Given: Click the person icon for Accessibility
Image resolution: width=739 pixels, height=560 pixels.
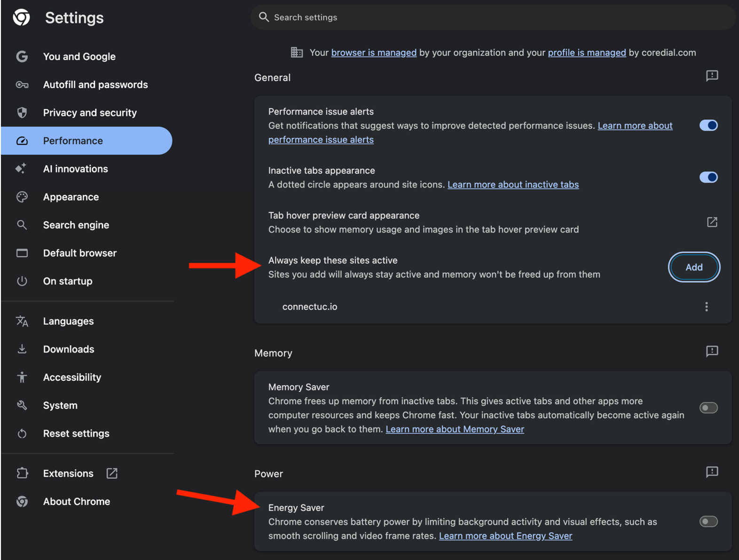Looking at the screenshot, I should pos(22,377).
